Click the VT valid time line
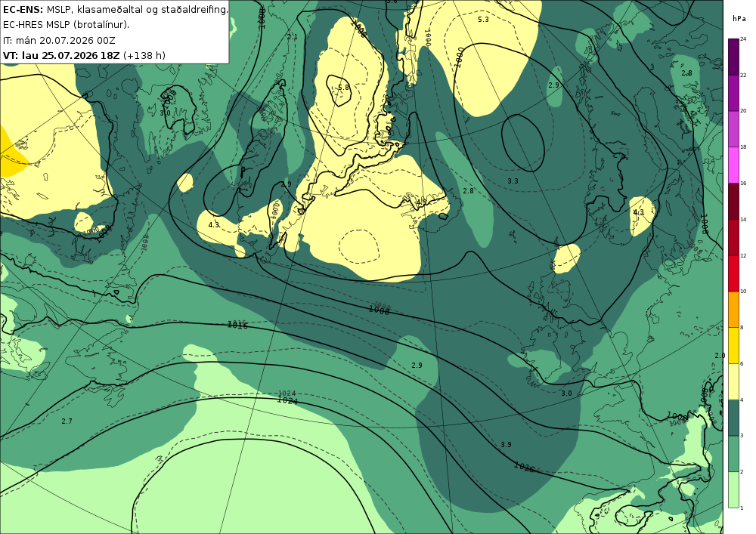Image resolution: width=756 pixels, height=534 pixels. coord(84,55)
